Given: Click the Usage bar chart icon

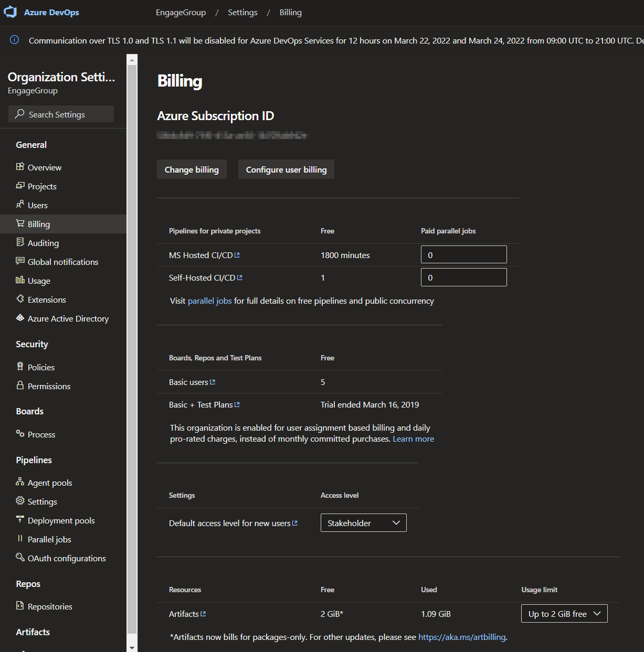Looking at the screenshot, I should (x=20, y=280).
